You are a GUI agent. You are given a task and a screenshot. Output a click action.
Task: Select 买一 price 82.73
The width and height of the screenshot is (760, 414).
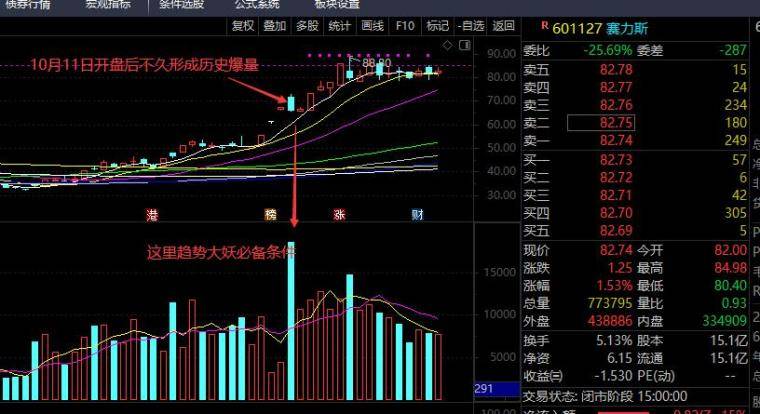(616, 160)
